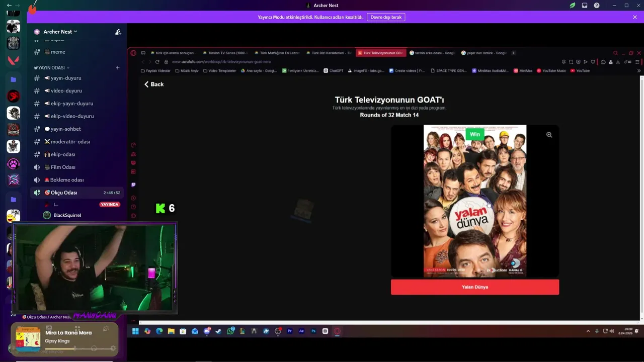Open the moderatör-odası channel

(x=77, y=142)
